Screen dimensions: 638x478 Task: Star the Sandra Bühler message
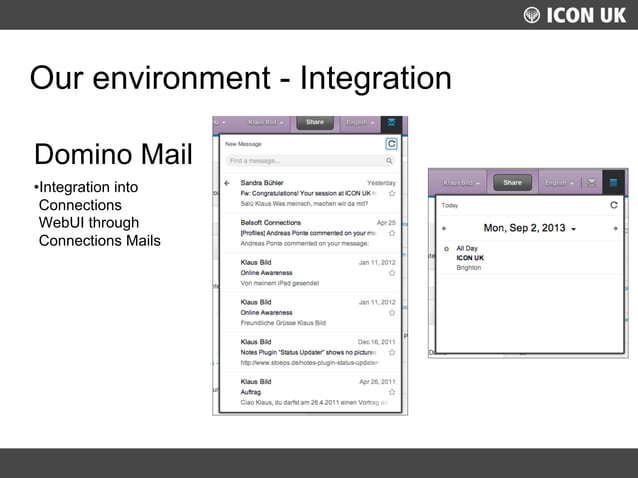click(x=392, y=193)
